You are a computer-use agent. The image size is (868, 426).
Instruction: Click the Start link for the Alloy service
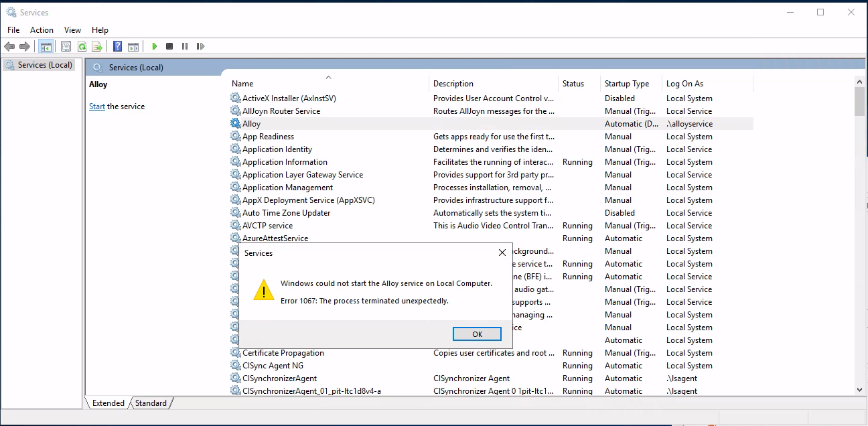click(x=97, y=106)
